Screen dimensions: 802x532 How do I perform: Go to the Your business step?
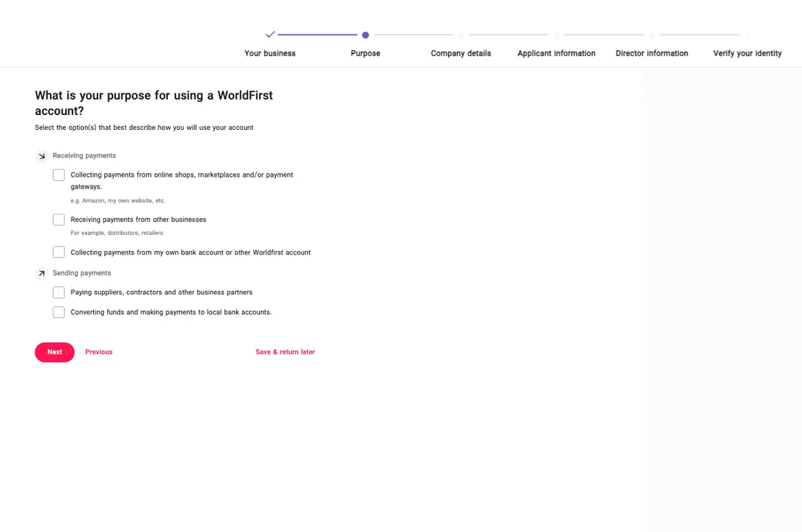click(x=270, y=53)
